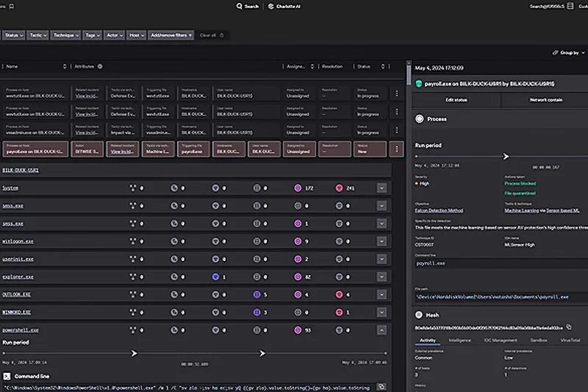Collapse the powershell.exe process details
The width and height of the screenshot is (588, 392).
click(381, 330)
